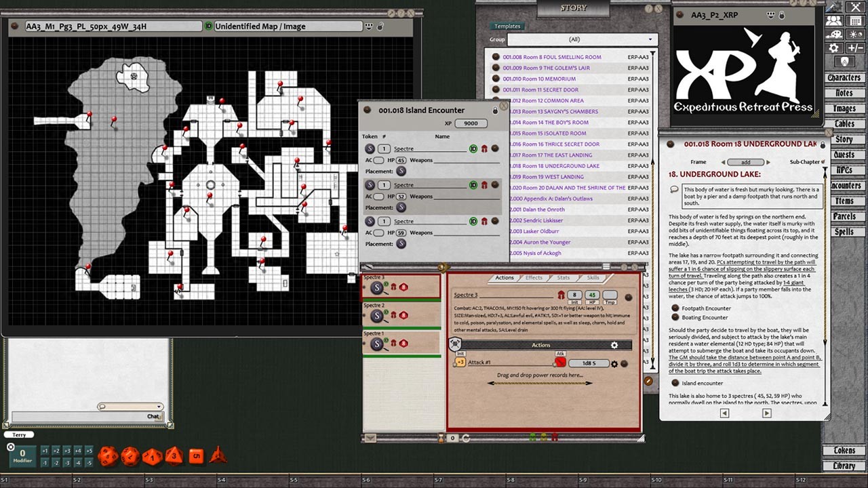Click the settings gear in the right sidebar
This screenshot has height=488, width=868.
(833, 47)
